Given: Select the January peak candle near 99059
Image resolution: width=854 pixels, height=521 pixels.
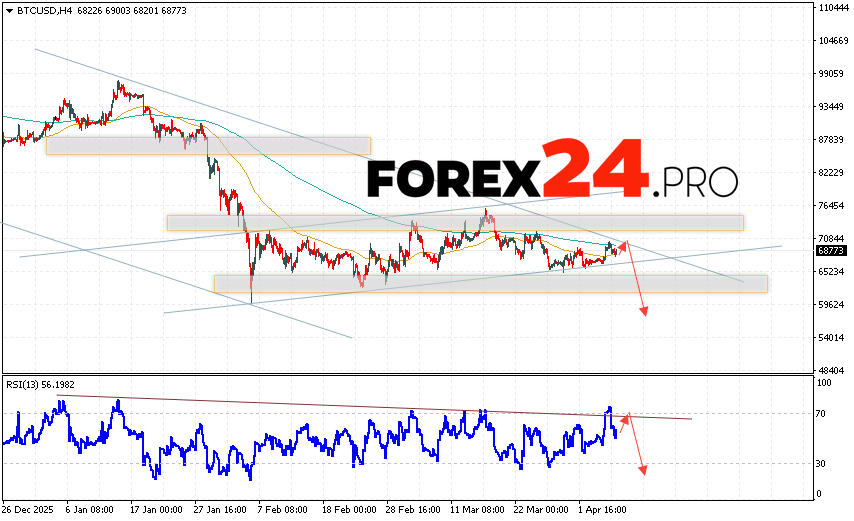Looking at the screenshot, I should click(x=118, y=85).
